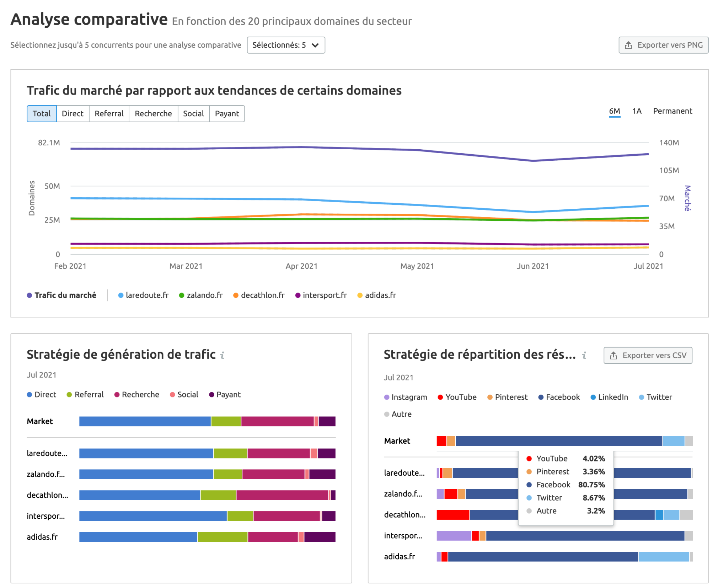Click adidas.fr bar in traffic generation chart
Screen dimensions: 718x588
coord(207,537)
